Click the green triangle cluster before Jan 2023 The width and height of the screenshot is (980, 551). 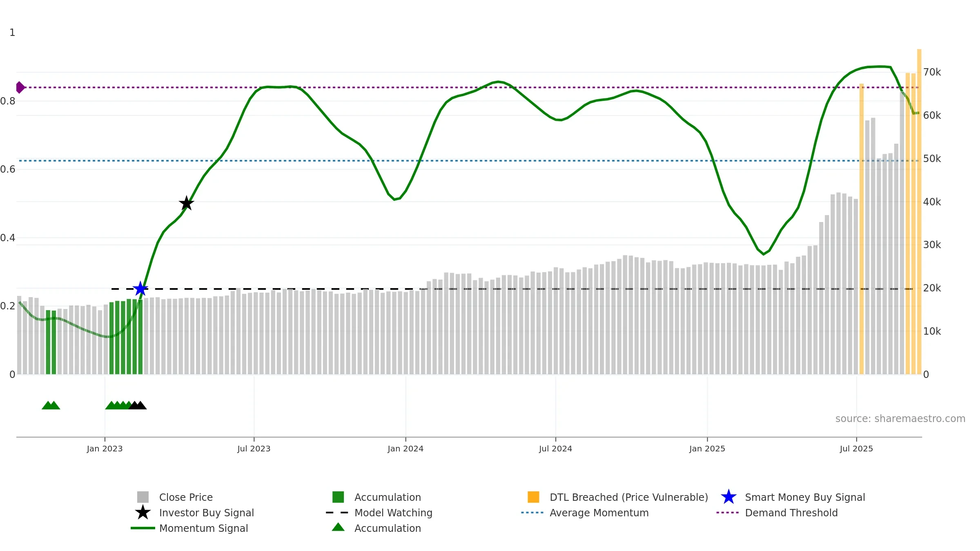click(x=51, y=405)
